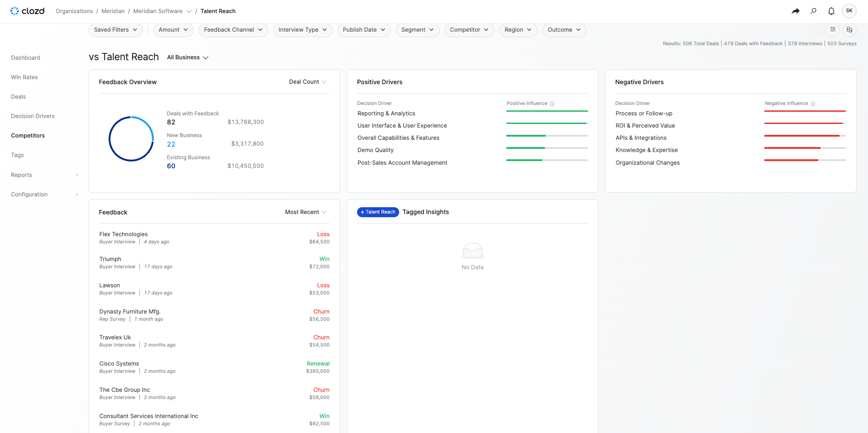Screen dimensions: 868x433
Task: Open Tags in the sidebar
Action: pyautogui.click(x=17, y=155)
